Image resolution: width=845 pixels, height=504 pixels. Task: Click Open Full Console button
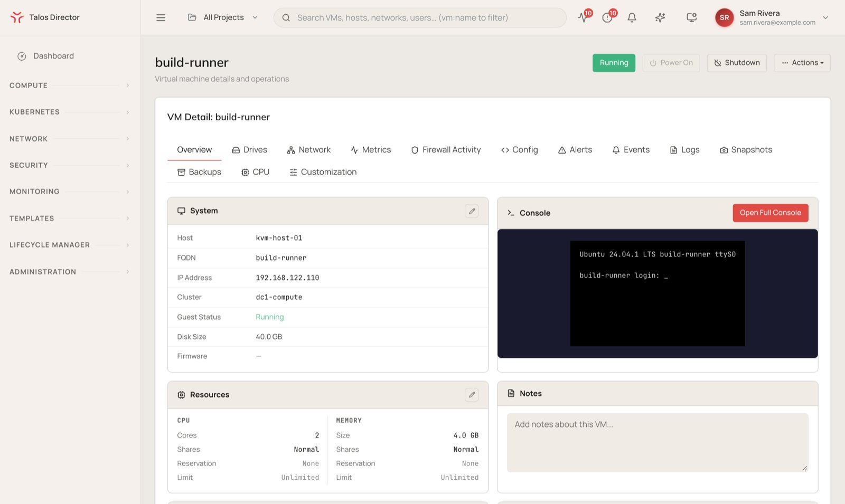[x=771, y=213]
